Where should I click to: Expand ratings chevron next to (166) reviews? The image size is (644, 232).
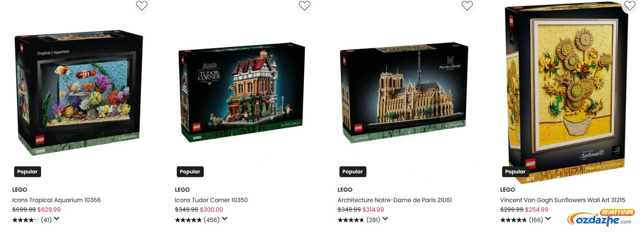point(548,219)
